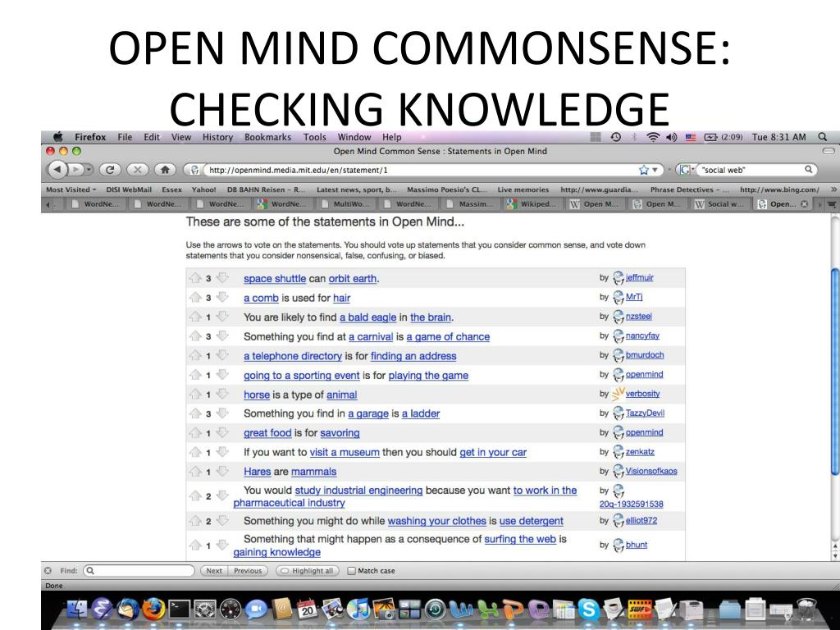Open the list all tabs dropdown
Image resolution: width=840 pixels, height=630 pixels.
pyautogui.click(x=831, y=204)
